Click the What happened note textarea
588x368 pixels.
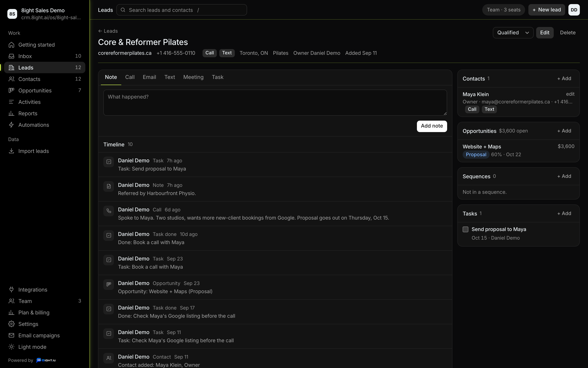pyautogui.click(x=275, y=102)
